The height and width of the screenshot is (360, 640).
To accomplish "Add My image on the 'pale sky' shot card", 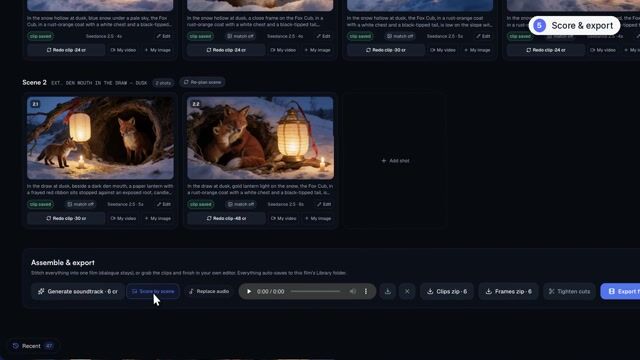I will (158, 50).
